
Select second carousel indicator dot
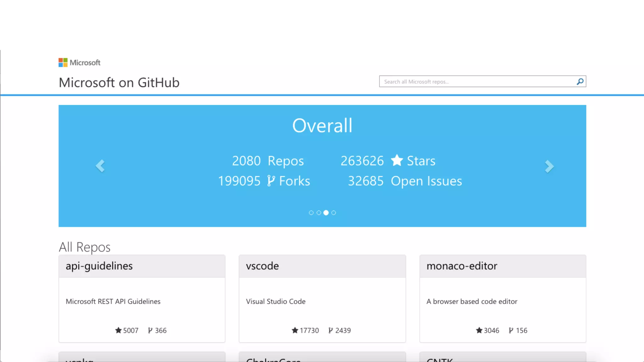pyautogui.click(x=319, y=213)
